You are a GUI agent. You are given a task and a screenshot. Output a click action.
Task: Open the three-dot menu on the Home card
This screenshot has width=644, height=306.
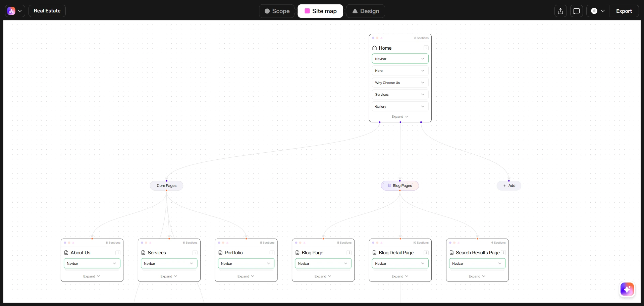426,48
